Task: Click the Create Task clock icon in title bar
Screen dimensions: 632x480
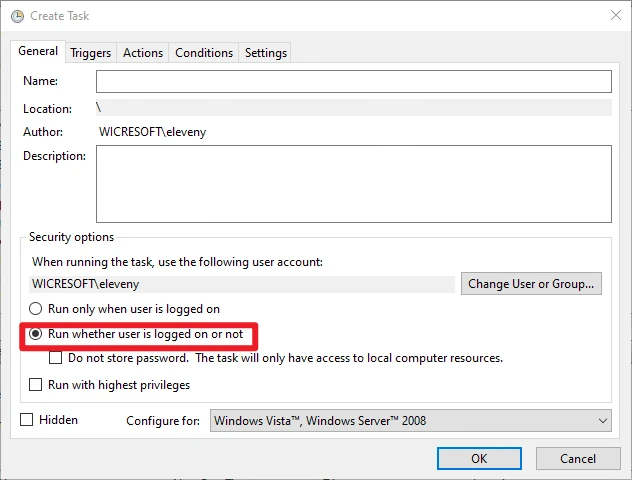Action: pyautogui.click(x=17, y=16)
